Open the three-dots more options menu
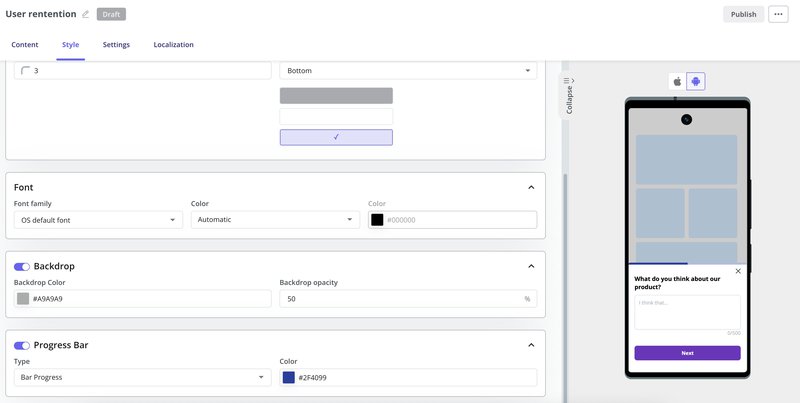 coord(778,14)
